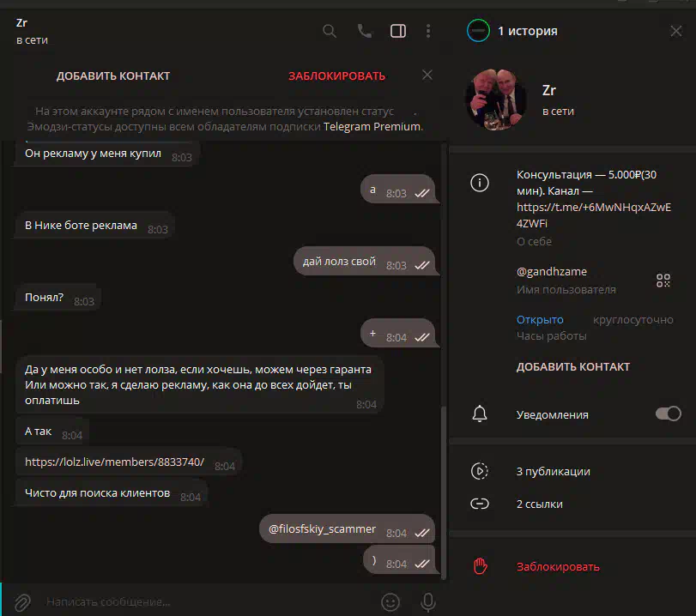The width and height of the screenshot is (696, 616).
Task: Expand the Открыто working hours entry
Action: (540, 319)
